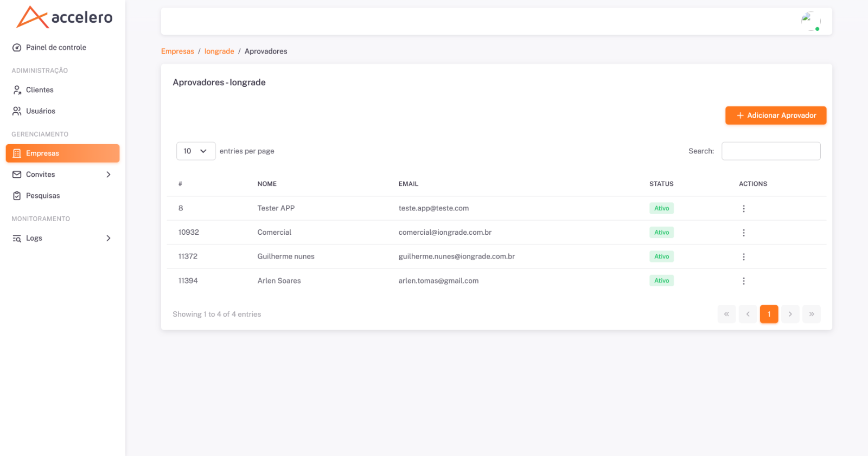Follow the Iongrade breadcrumb link
The width and height of the screenshot is (868, 456).
pyautogui.click(x=219, y=52)
